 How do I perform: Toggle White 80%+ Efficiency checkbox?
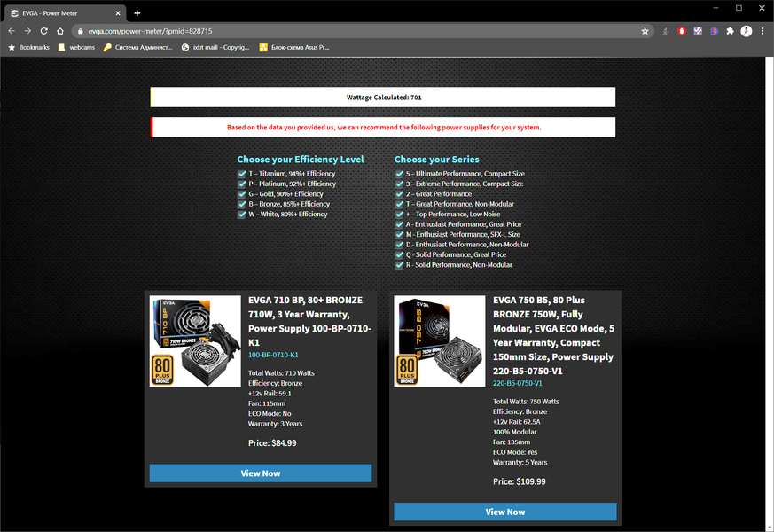pos(242,215)
